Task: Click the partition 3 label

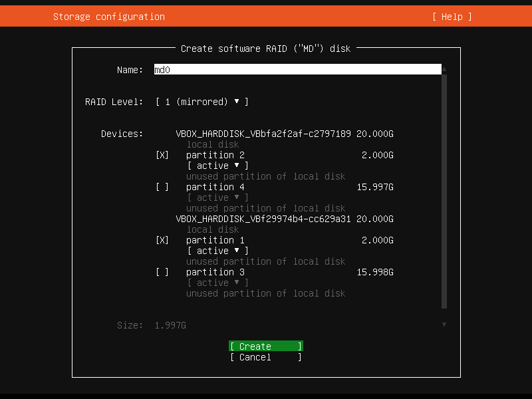Action: 215,272
